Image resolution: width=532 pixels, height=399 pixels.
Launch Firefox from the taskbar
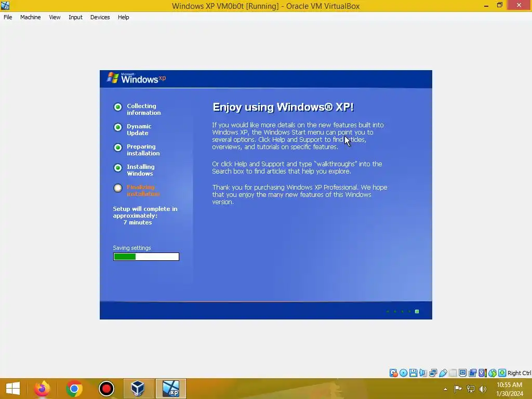(x=42, y=389)
